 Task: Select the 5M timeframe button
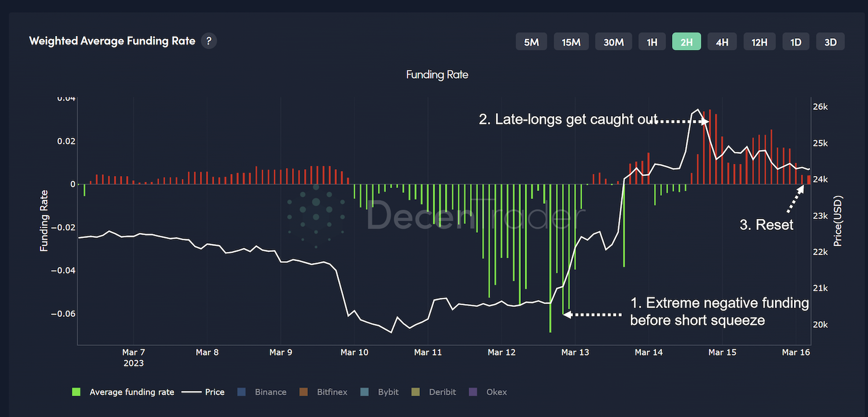click(x=531, y=42)
